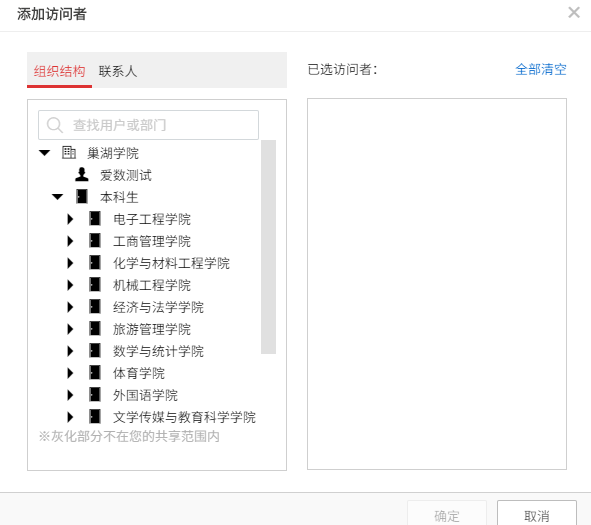Click the department icon for 电子工程学院
Screen dimensions: 591x525
95,218
